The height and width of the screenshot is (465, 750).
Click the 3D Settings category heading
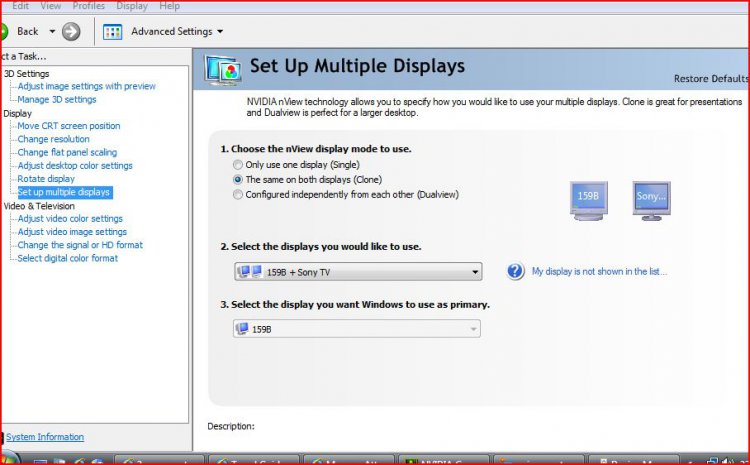26,74
